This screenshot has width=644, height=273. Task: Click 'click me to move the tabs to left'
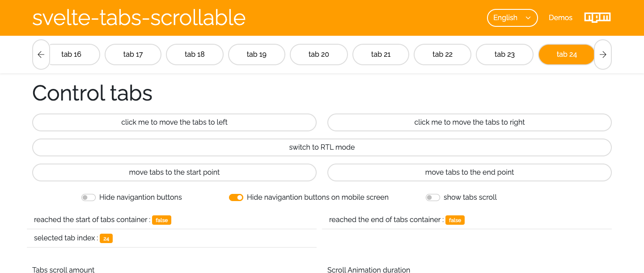click(174, 122)
